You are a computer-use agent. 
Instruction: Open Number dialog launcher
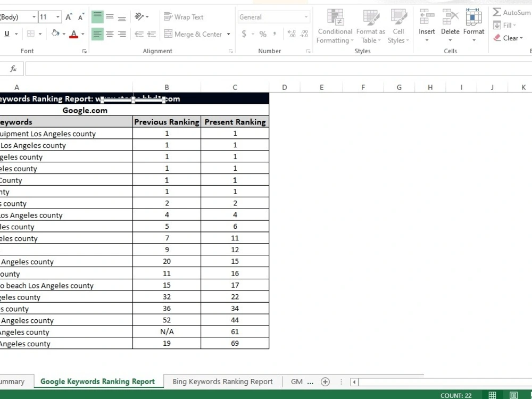[308, 51]
